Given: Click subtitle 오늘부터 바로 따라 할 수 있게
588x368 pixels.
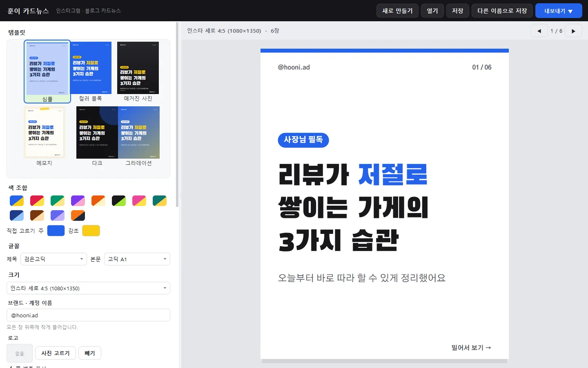Looking at the screenshot, I should point(362,278).
